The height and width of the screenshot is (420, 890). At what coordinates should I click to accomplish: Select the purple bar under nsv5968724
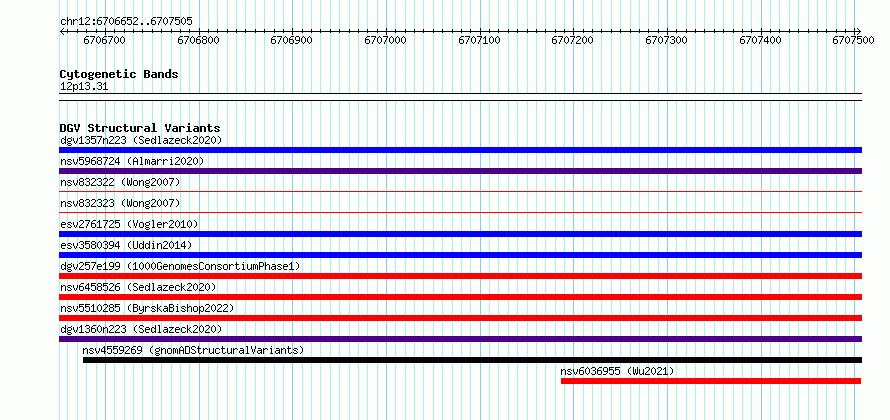click(x=460, y=171)
